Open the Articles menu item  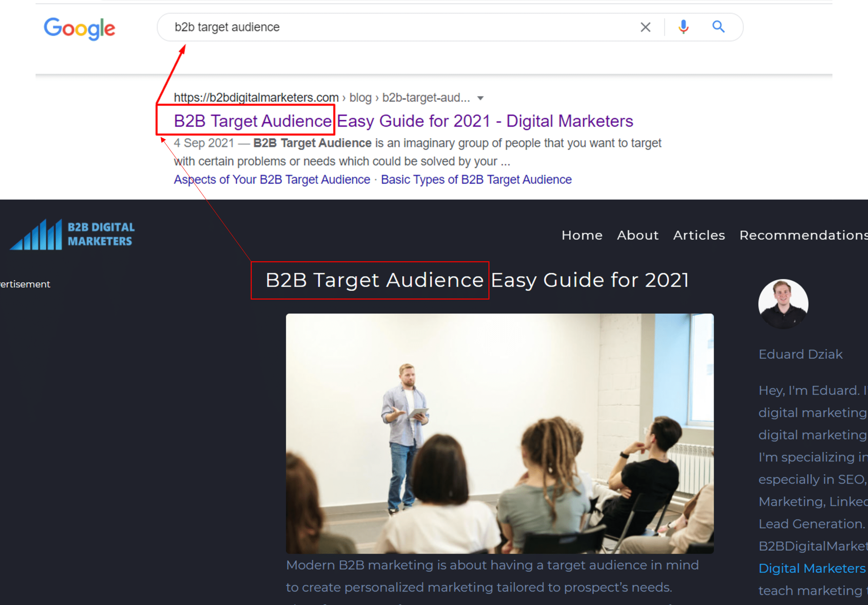tap(699, 236)
